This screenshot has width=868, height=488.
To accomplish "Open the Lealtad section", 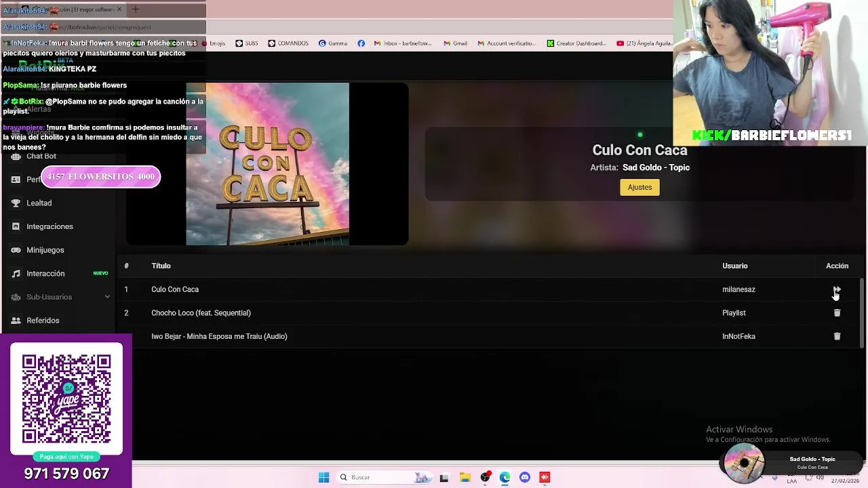I will (39, 203).
